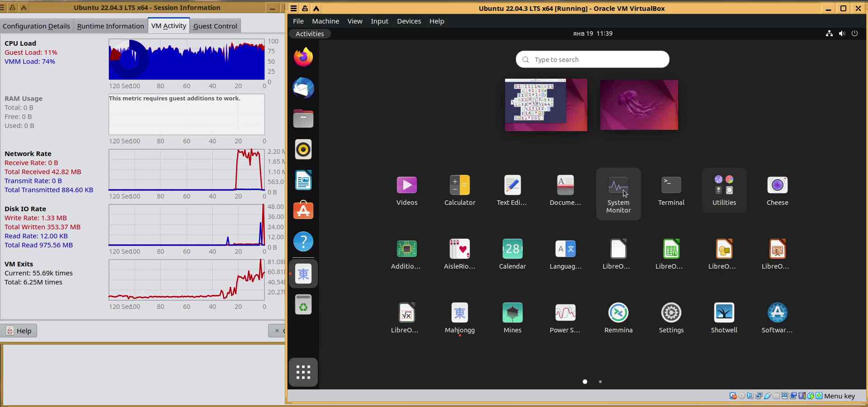This screenshot has width=868, height=407.
Task: Switch to the running Mahjongg dock icon
Action: pos(303,274)
